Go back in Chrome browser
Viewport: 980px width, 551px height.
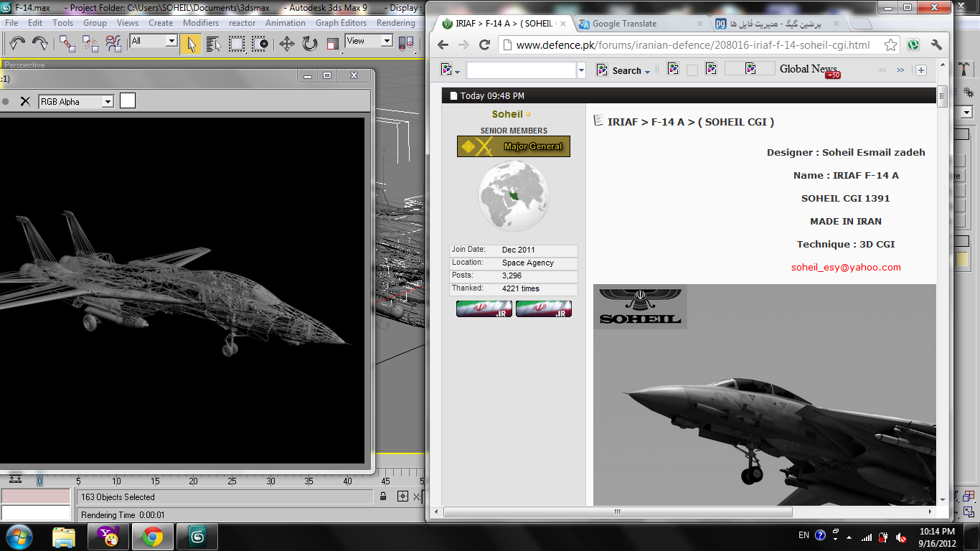pyautogui.click(x=443, y=45)
